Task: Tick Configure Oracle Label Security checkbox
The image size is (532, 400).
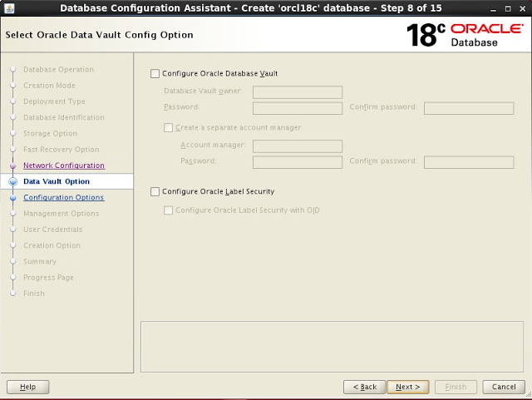Action: 155,191
